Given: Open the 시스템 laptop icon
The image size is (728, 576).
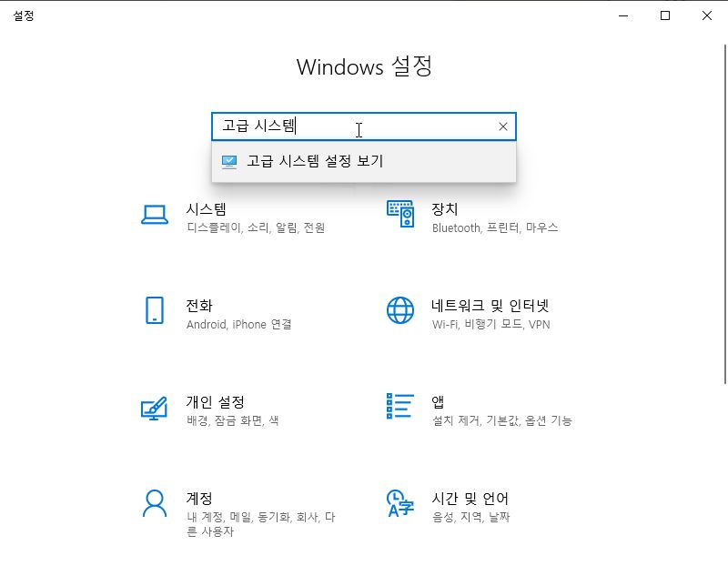Looking at the screenshot, I should pos(155,215).
